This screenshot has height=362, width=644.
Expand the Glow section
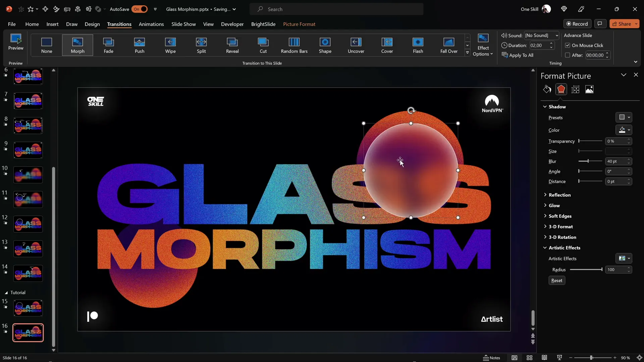pyautogui.click(x=545, y=205)
